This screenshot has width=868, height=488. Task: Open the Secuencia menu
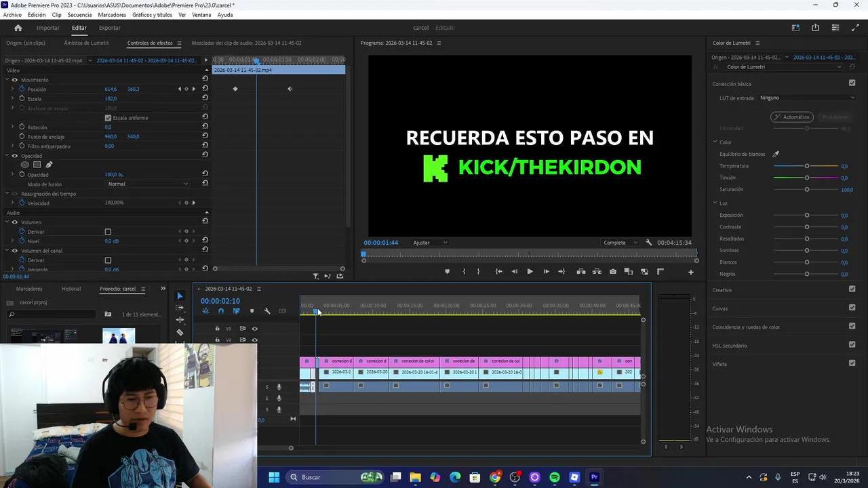tap(79, 15)
